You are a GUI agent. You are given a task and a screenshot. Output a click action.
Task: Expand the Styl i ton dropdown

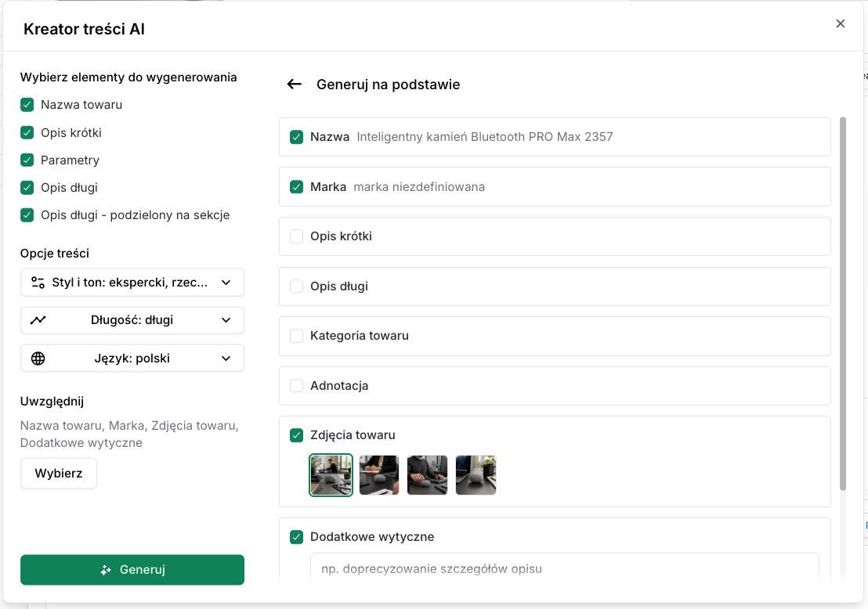132,283
